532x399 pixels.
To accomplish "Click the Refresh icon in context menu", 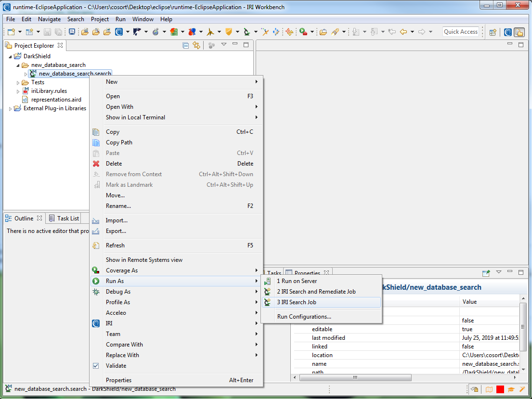I will point(96,245).
